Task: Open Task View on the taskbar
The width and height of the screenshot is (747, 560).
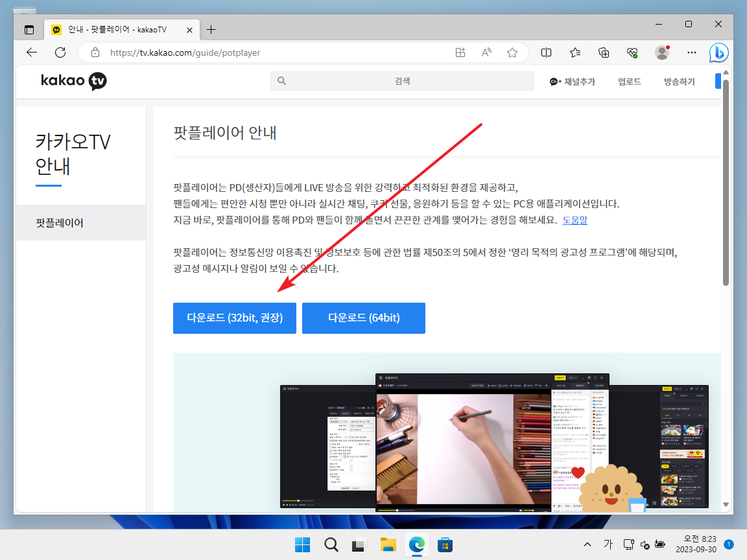Action: pos(359,544)
